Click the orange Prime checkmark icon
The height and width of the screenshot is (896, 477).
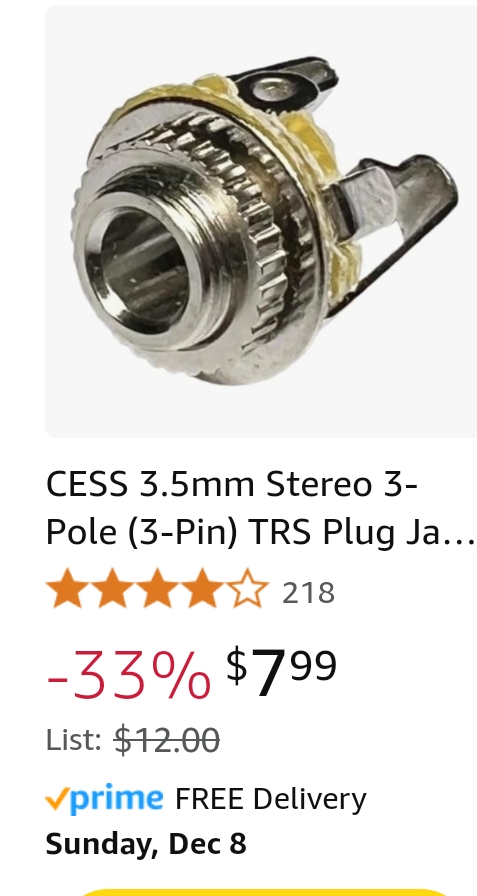point(58,798)
